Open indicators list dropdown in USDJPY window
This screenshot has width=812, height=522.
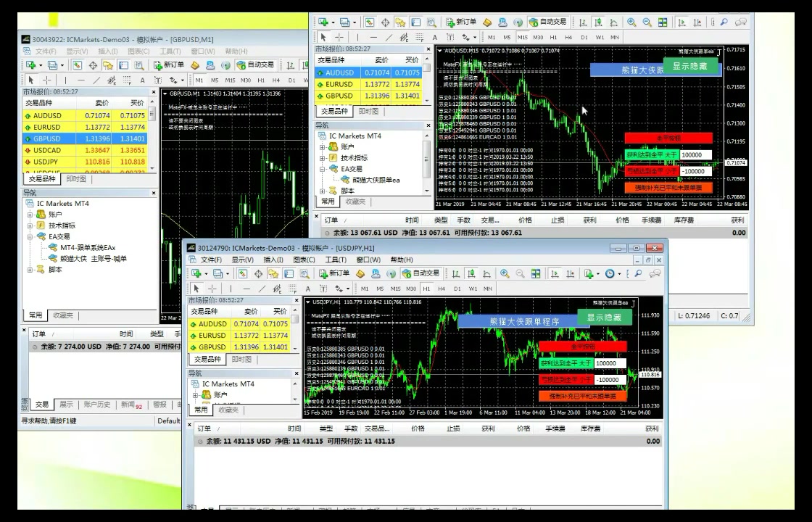coord(598,273)
